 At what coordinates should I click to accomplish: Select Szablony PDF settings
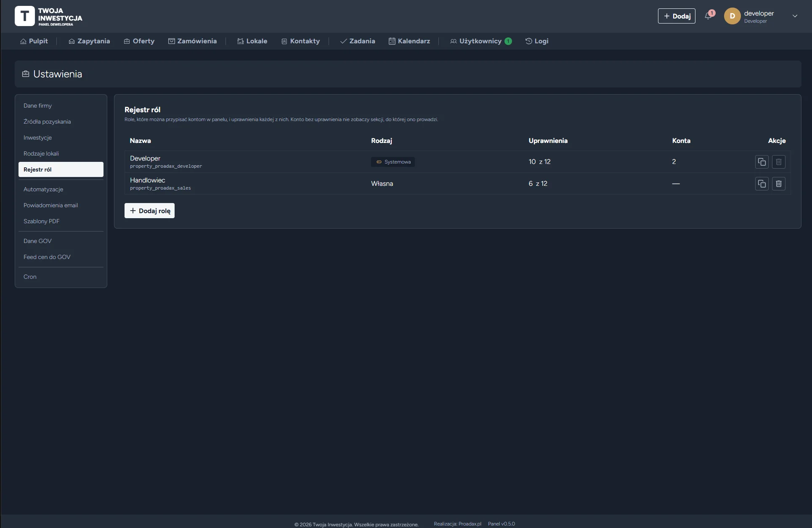click(61, 221)
